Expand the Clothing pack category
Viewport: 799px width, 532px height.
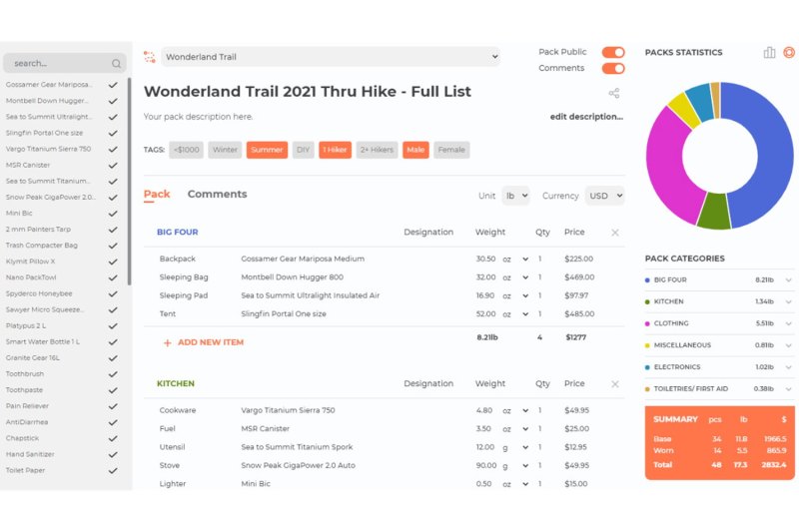tap(788, 323)
